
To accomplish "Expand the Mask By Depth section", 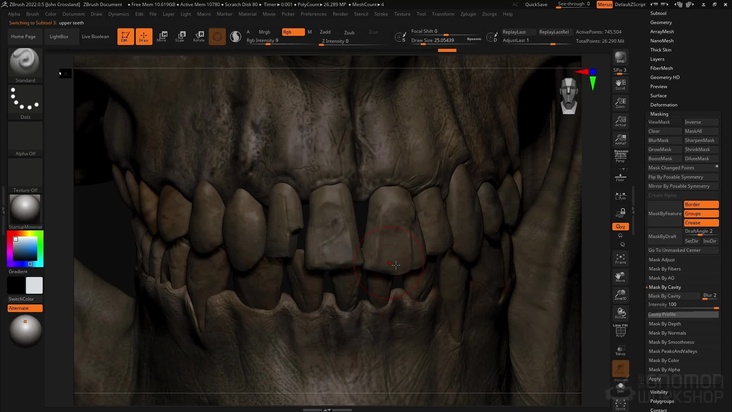I will coord(664,324).
